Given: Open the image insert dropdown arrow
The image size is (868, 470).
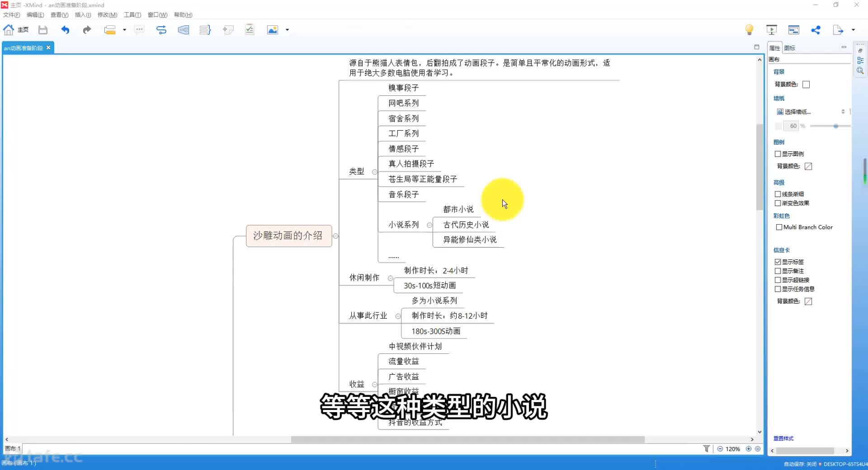Looking at the screenshot, I should 287,30.
